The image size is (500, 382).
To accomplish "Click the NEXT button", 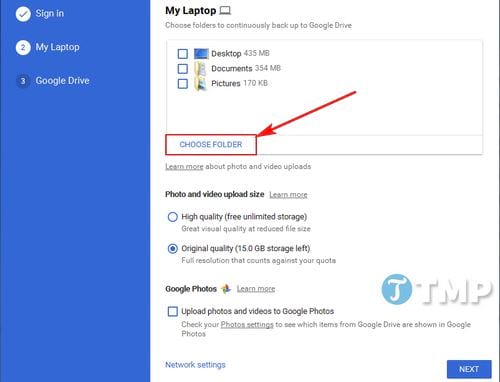I will pyautogui.click(x=469, y=369).
